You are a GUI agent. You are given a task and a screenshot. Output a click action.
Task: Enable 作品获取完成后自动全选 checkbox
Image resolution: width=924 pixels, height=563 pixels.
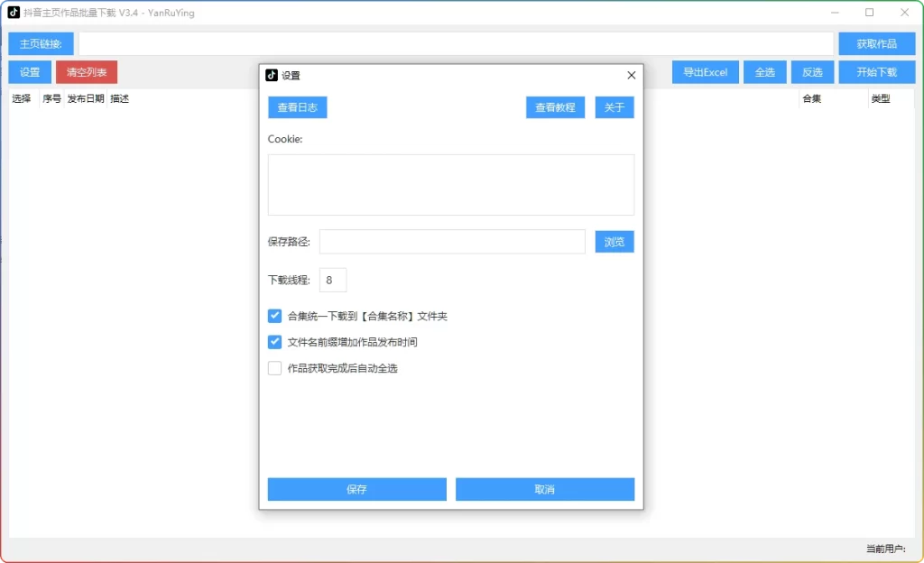(x=275, y=368)
